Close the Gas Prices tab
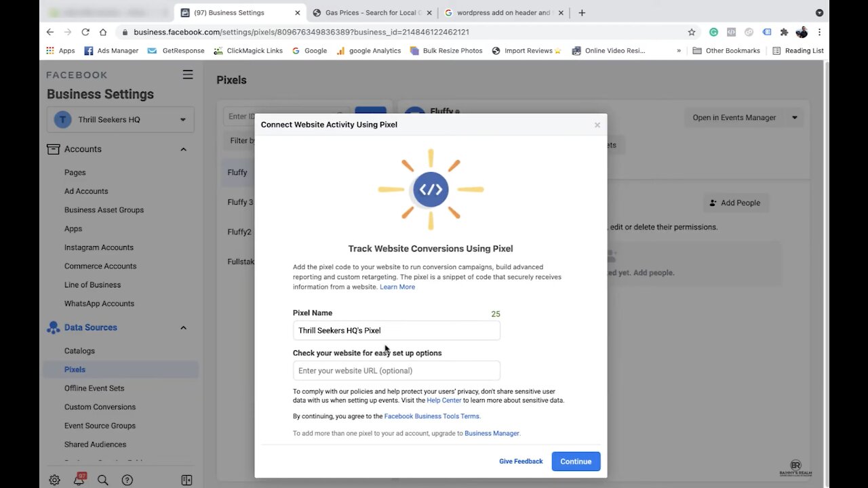The image size is (868, 488). tap(429, 12)
